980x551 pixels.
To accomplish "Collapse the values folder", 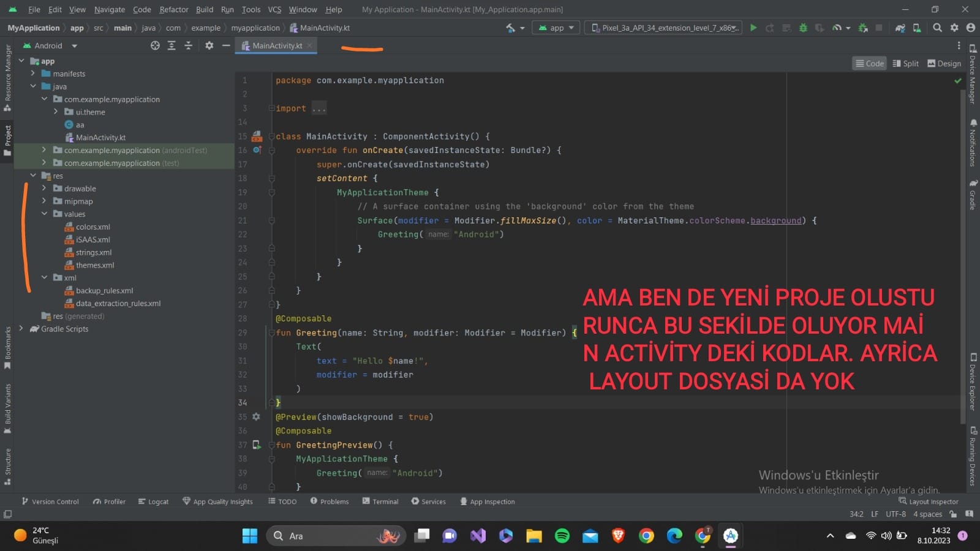I will [44, 214].
